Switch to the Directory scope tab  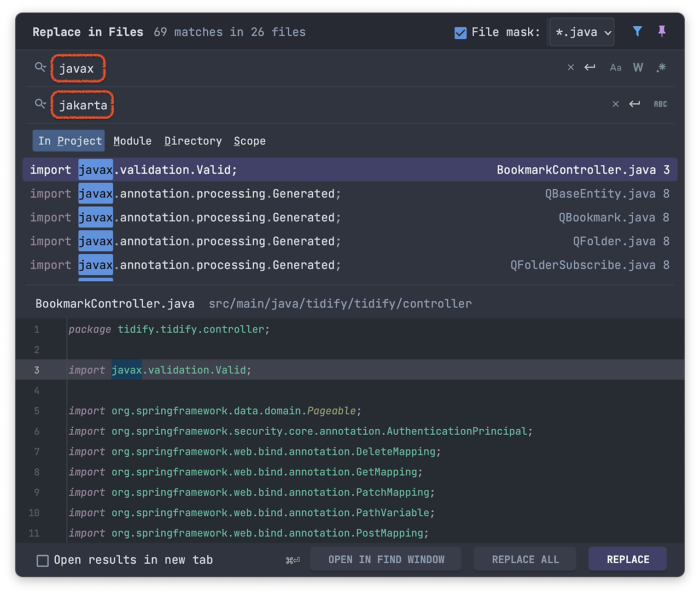pos(193,141)
